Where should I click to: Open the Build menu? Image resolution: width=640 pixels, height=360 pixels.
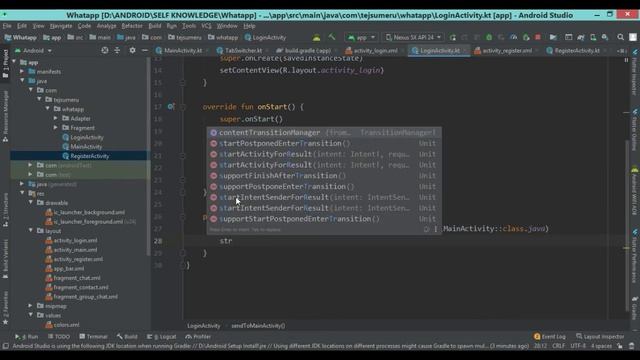tap(155, 26)
